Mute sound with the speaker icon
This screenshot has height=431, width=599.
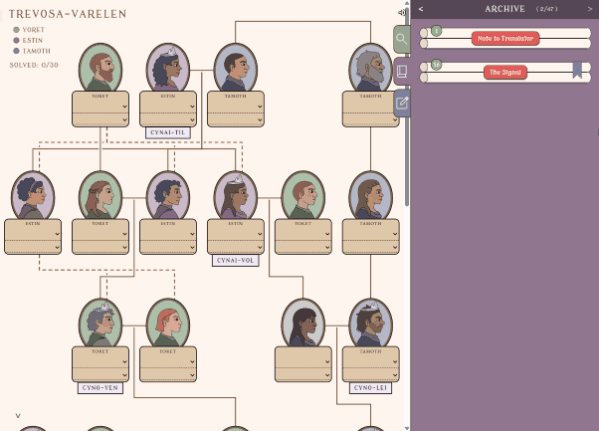click(x=401, y=13)
